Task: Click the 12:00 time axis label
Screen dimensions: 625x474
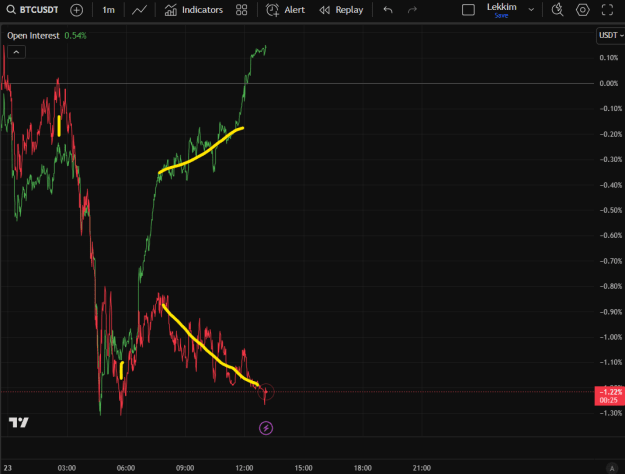Action: click(244, 468)
